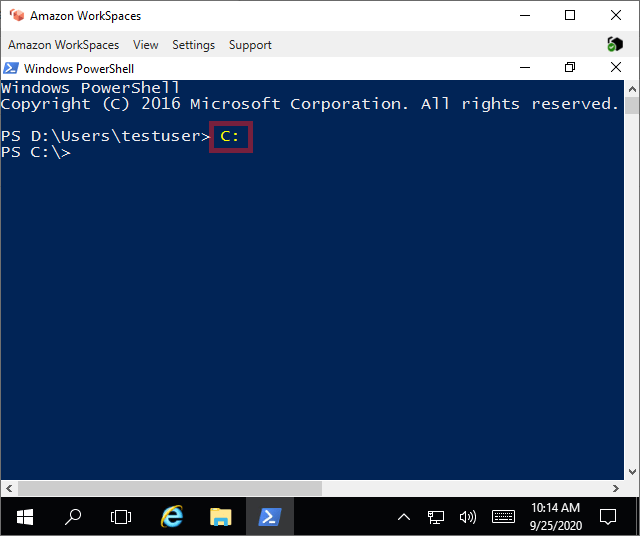Open taskbar Search
640x536 pixels.
(x=73, y=517)
